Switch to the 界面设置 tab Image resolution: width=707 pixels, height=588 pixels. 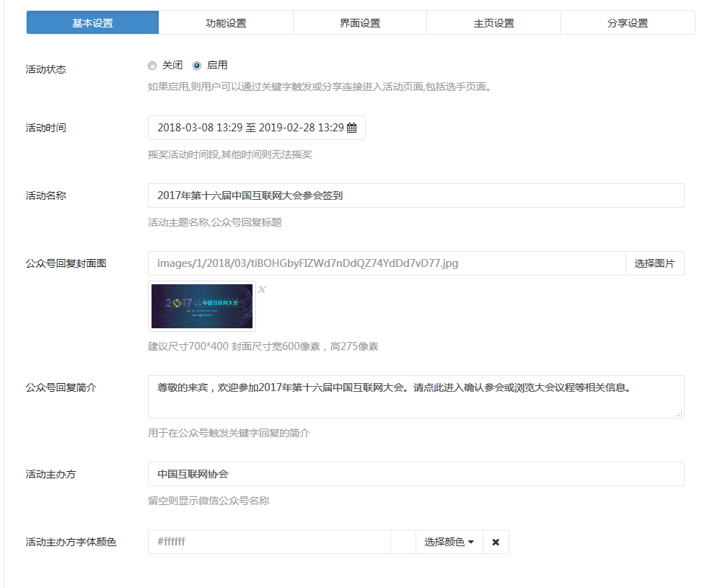point(360,23)
